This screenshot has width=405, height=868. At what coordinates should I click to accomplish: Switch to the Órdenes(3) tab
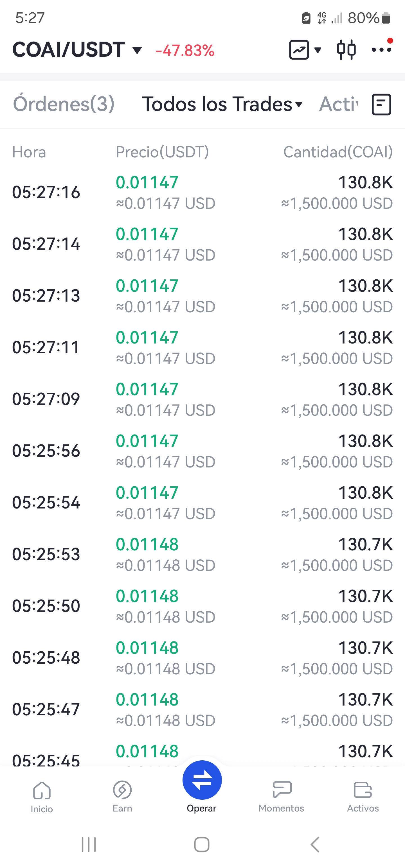[x=64, y=104]
